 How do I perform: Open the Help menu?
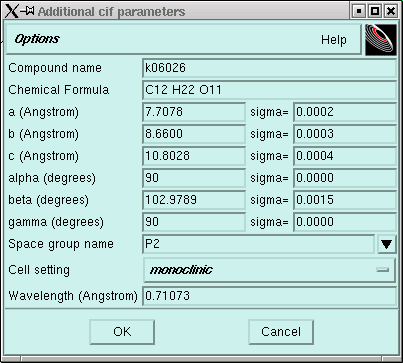coord(334,40)
